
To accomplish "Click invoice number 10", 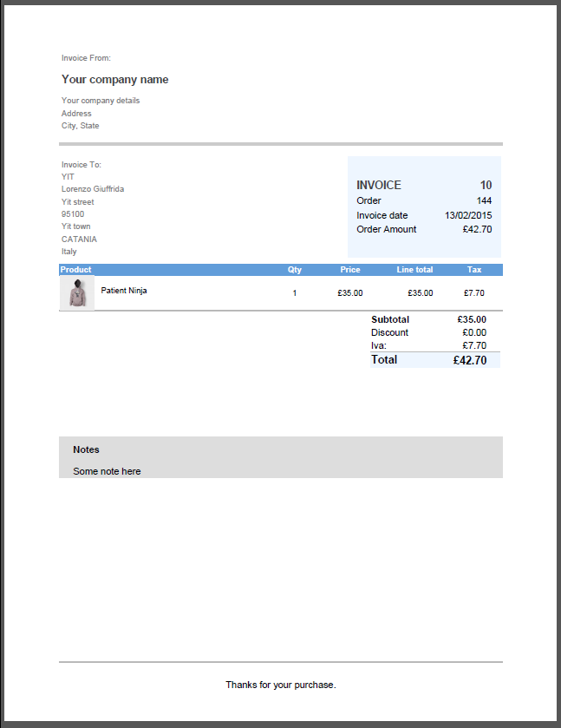I will tap(486, 185).
